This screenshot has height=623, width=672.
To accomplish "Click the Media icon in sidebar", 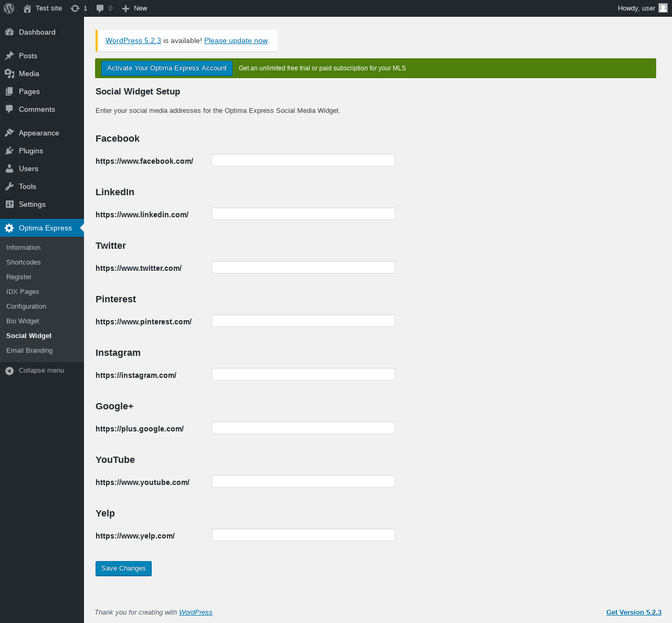I will tap(9, 73).
